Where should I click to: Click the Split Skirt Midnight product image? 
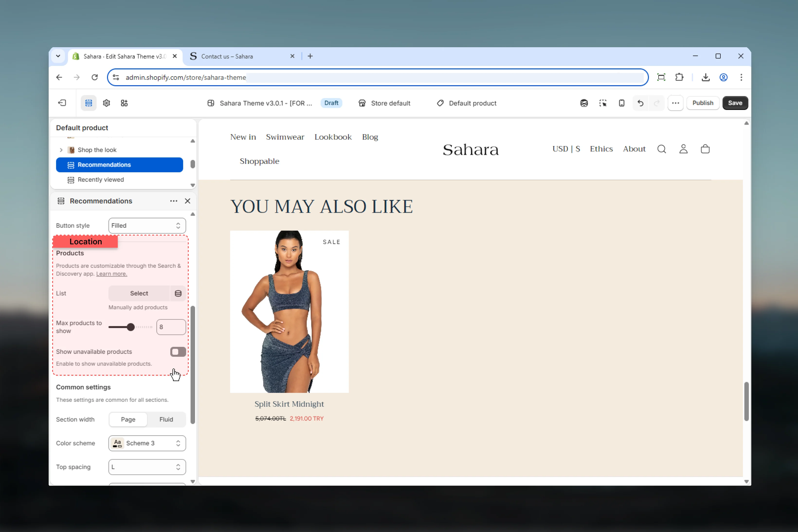(289, 312)
